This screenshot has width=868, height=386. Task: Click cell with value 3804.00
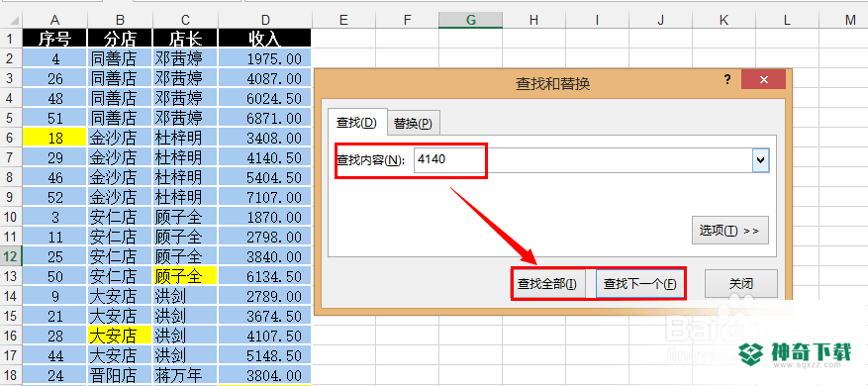coord(265,375)
